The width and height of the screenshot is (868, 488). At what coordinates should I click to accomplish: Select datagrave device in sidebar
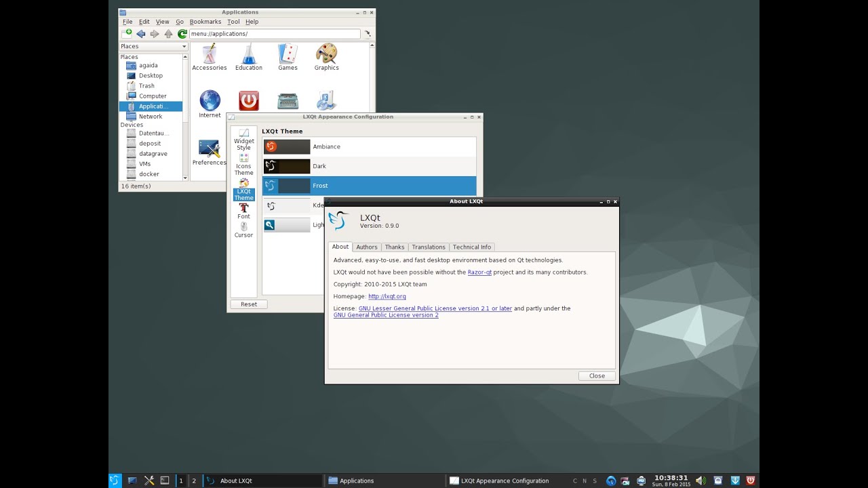(x=151, y=154)
